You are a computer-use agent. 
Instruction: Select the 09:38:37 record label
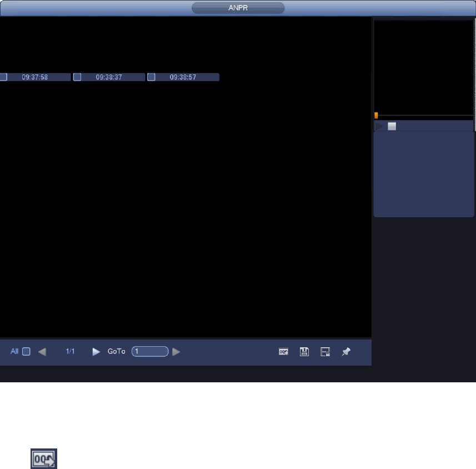point(109,77)
